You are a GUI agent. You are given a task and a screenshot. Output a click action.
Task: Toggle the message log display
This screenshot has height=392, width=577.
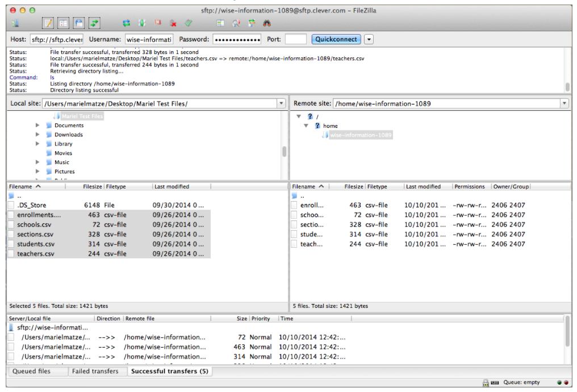(x=49, y=23)
